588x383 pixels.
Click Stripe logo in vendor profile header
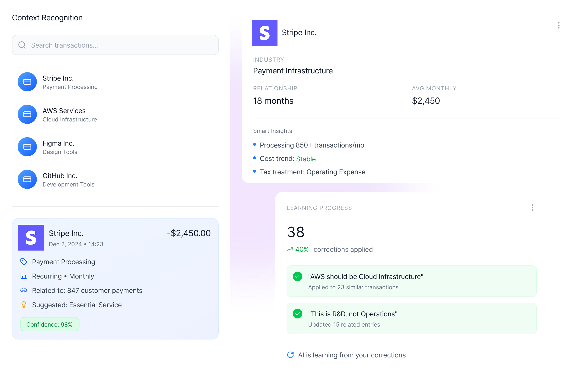click(265, 33)
